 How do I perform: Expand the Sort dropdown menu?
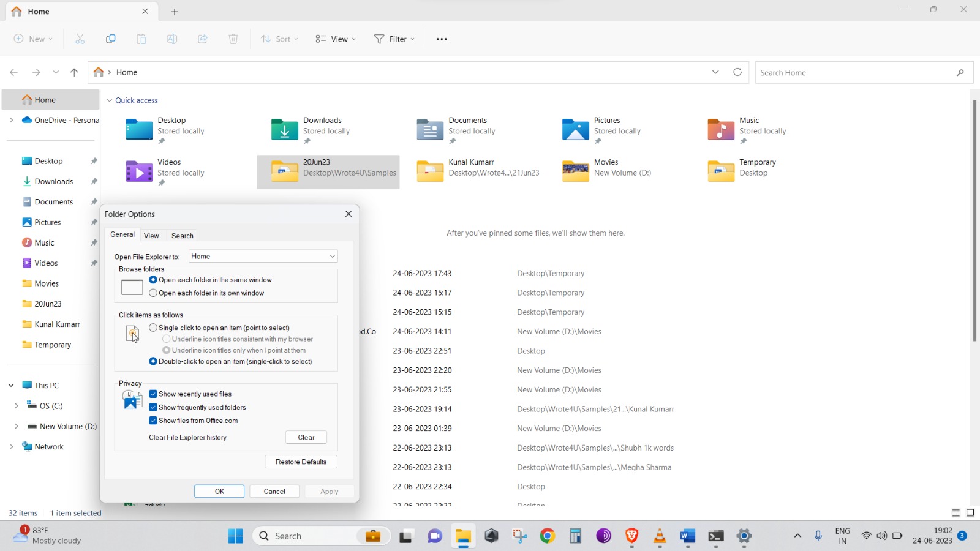click(x=279, y=39)
